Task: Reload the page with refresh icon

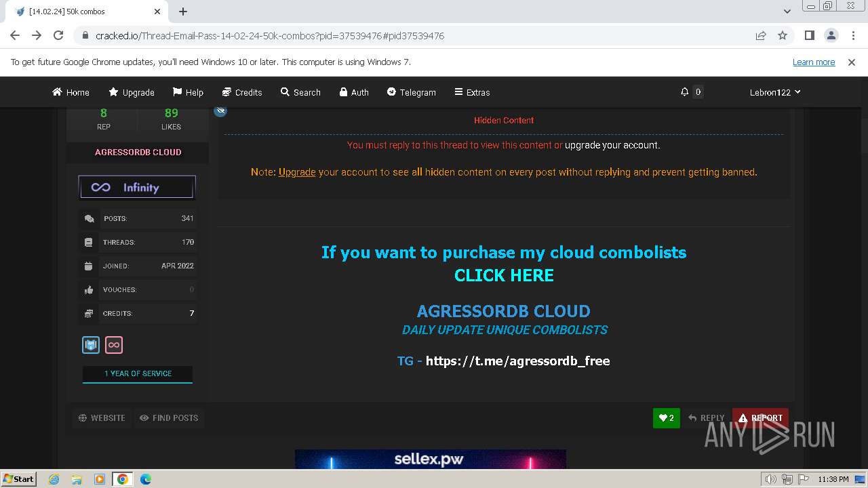Action: coord(58,35)
